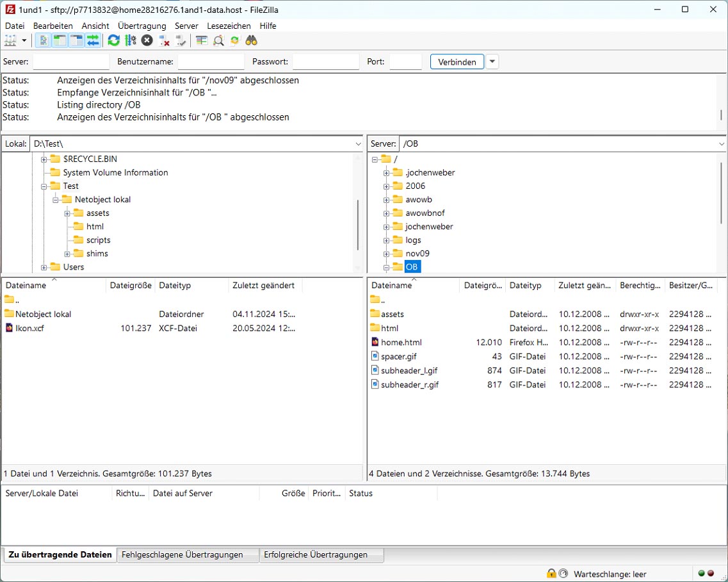Click the refresh file lists icon

pos(113,40)
